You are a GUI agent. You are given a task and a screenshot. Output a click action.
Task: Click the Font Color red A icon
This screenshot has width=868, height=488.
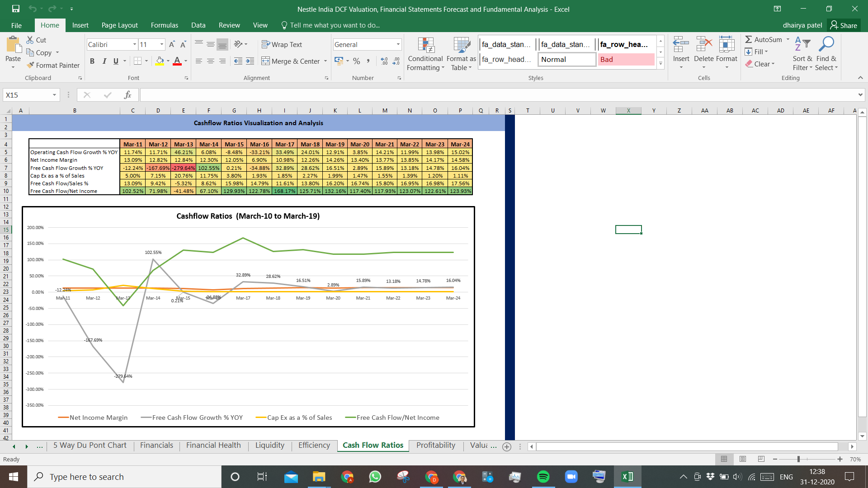click(x=177, y=61)
